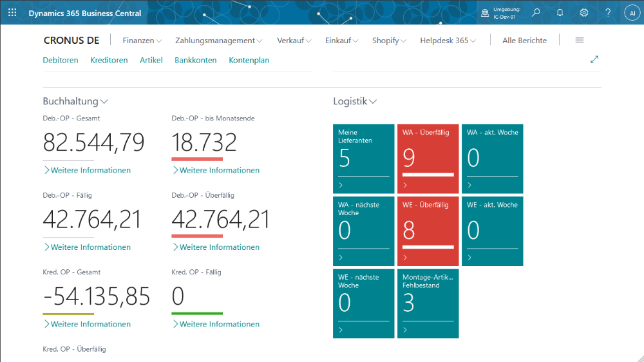The height and width of the screenshot is (362, 644).
Task: Weitere Informationen under Kred. OP - Fällig
Action: tap(216, 324)
